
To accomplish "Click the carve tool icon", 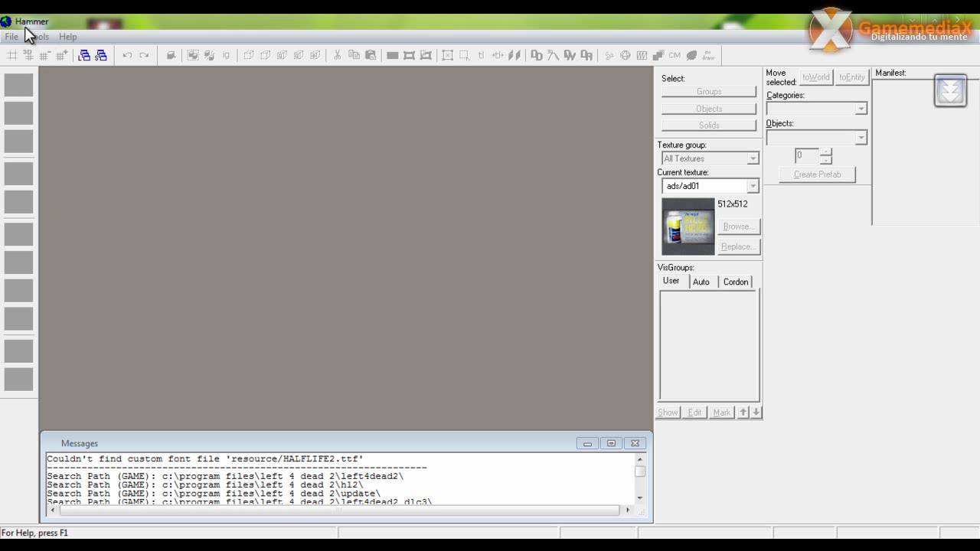I will (171, 55).
